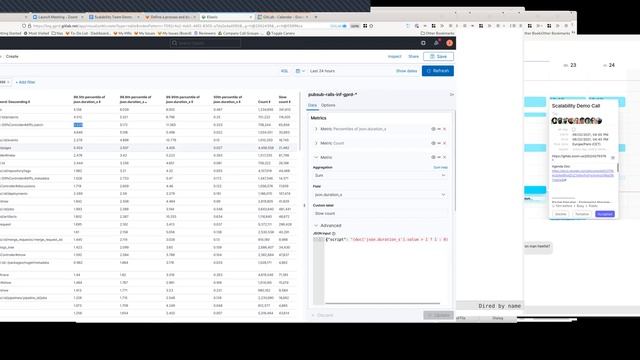The image size is (640, 360).
Task: Select the Launch Meeting - Zoom browser tab
Action: click(x=58, y=17)
